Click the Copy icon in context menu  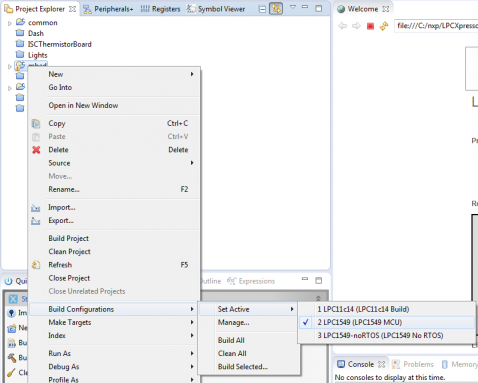tap(36, 124)
